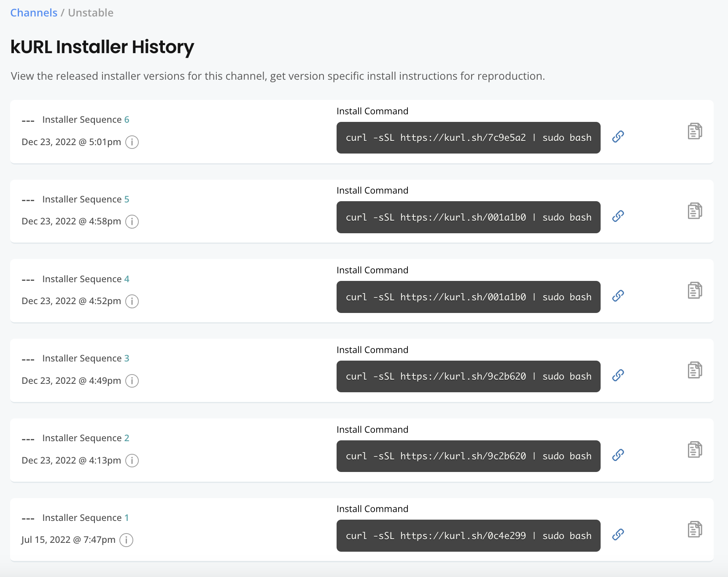This screenshot has width=728, height=577.
Task: Show info for the Dec 23 4:49pm release
Action: [132, 381]
